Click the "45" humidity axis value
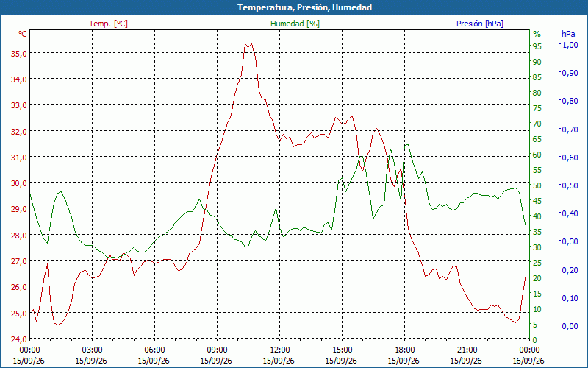Image resolution: width=588 pixels, height=368 pixels. pos(537,201)
